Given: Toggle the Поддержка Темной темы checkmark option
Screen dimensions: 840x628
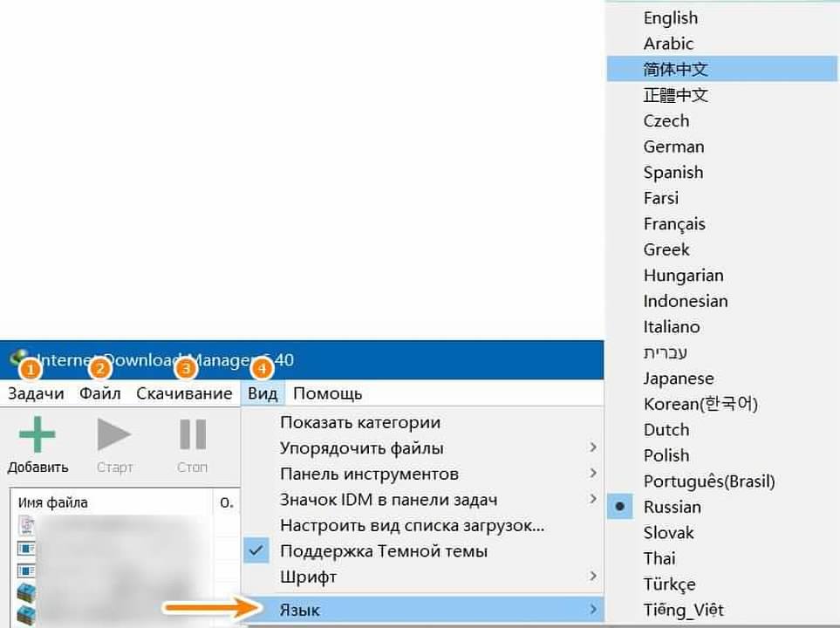Looking at the screenshot, I should 256,550.
